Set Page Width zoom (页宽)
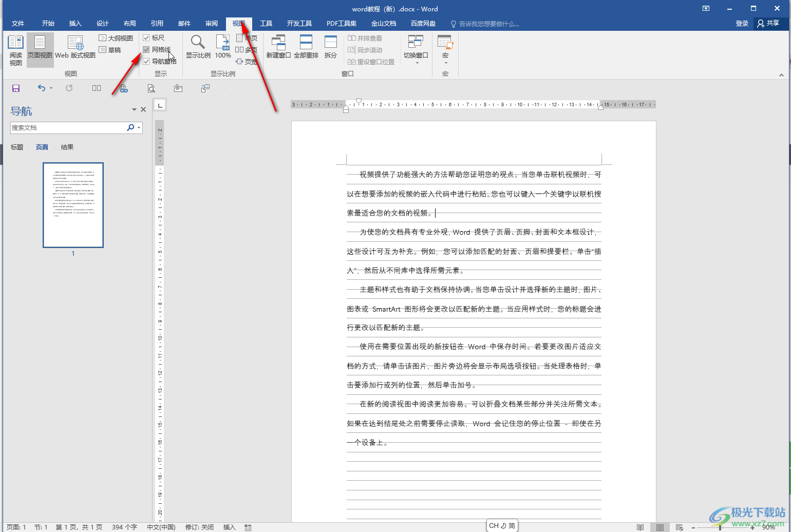791x532 pixels. pyautogui.click(x=247, y=62)
